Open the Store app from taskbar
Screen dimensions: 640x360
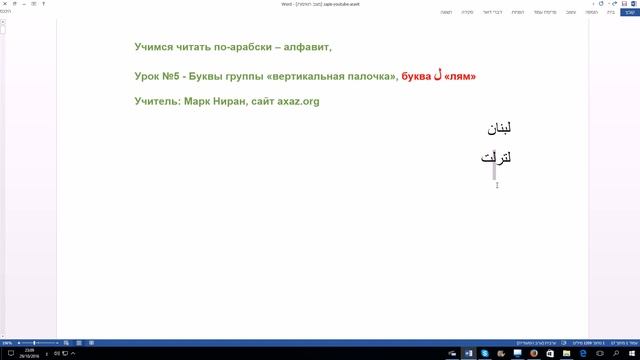[x=550, y=353]
